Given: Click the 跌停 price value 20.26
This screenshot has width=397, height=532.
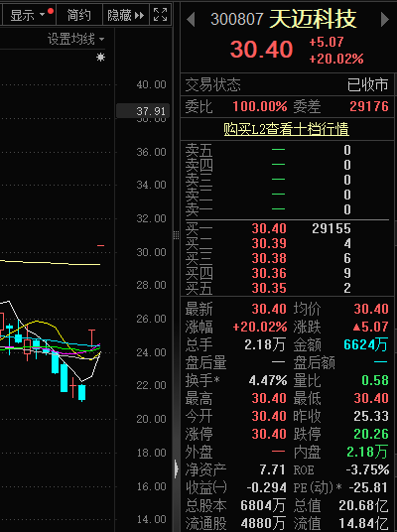Looking at the screenshot, I should click(x=371, y=434).
